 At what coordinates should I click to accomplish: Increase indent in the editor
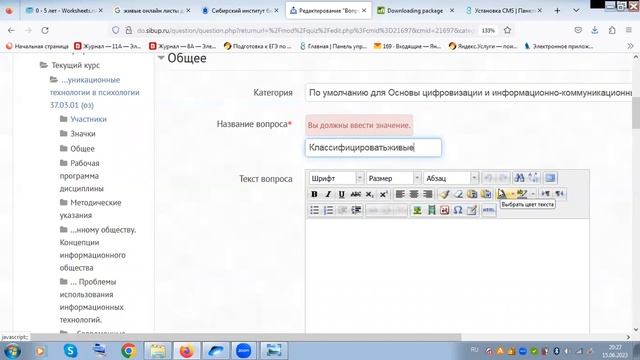356,210
